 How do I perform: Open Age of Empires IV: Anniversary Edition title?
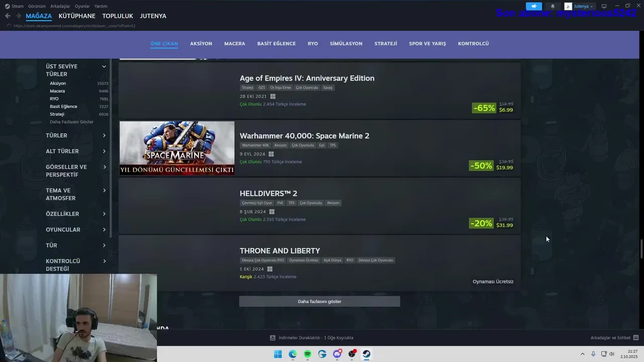coord(307,78)
